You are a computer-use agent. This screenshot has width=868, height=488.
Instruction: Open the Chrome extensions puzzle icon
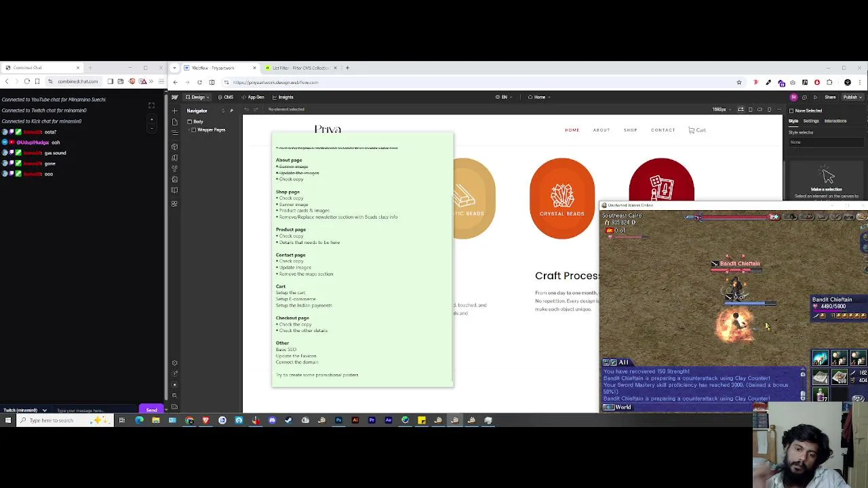tap(829, 82)
